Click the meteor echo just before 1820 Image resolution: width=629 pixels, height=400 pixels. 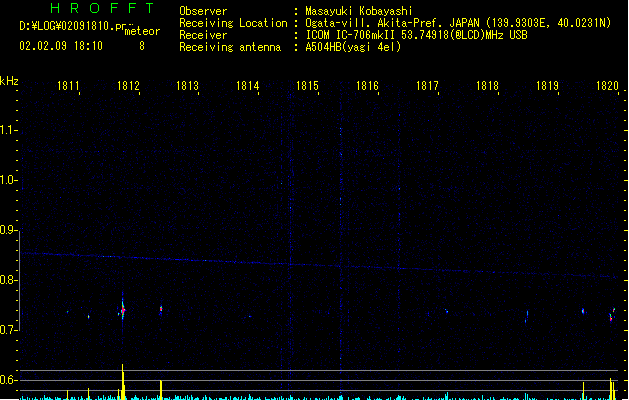coord(612,315)
